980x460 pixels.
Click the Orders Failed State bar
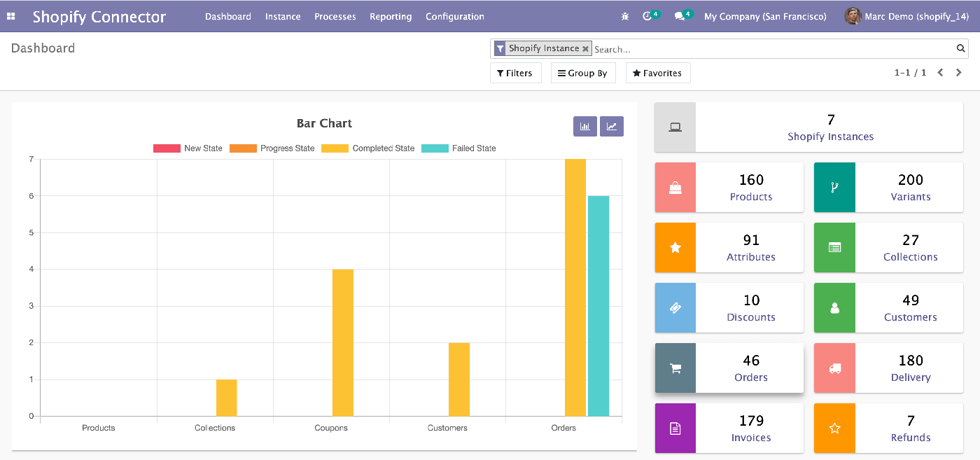(x=598, y=306)
